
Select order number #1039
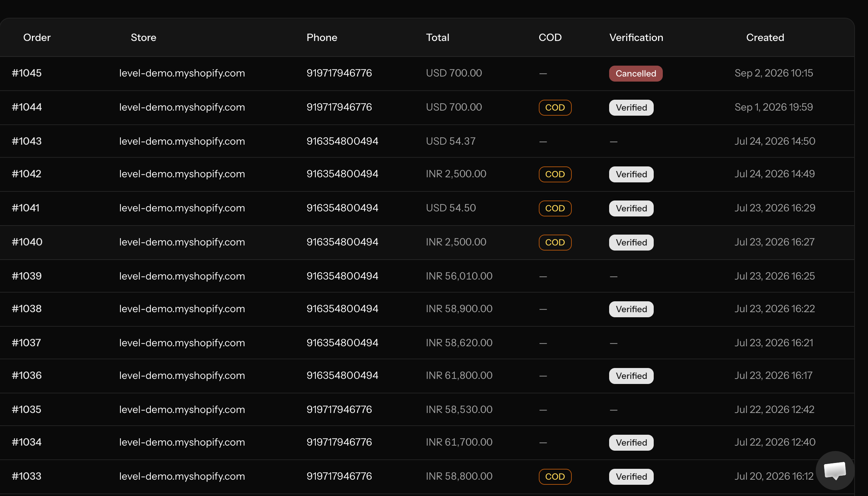tap(27, 276)
